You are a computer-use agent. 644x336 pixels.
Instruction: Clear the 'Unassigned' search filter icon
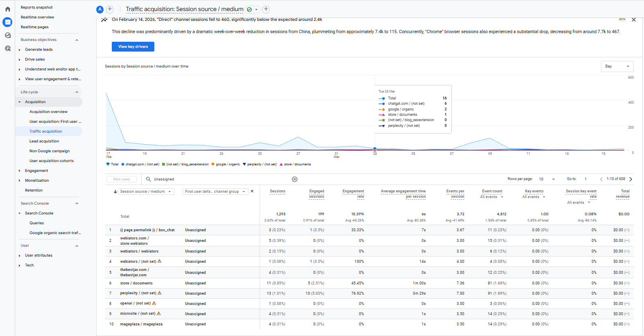[294, 179]
